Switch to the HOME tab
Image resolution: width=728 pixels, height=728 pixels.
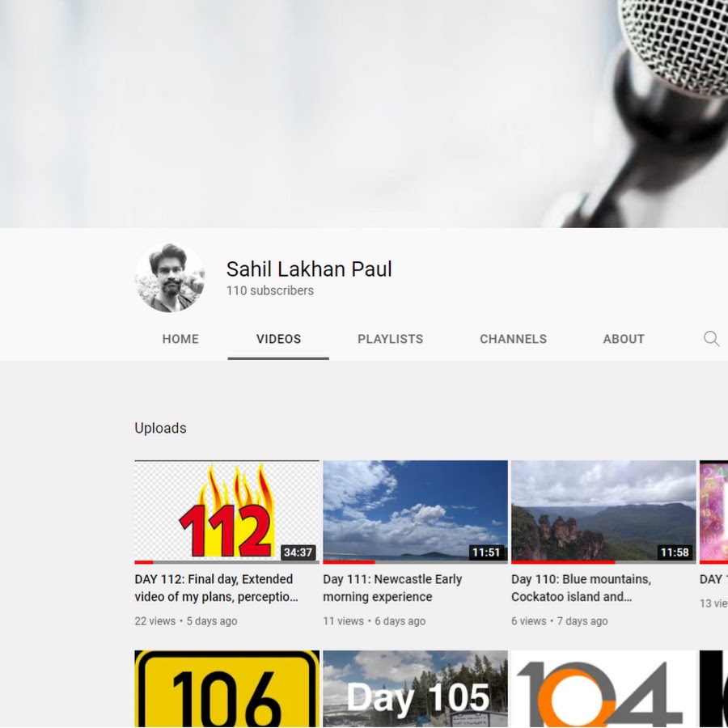click(180, 339)
